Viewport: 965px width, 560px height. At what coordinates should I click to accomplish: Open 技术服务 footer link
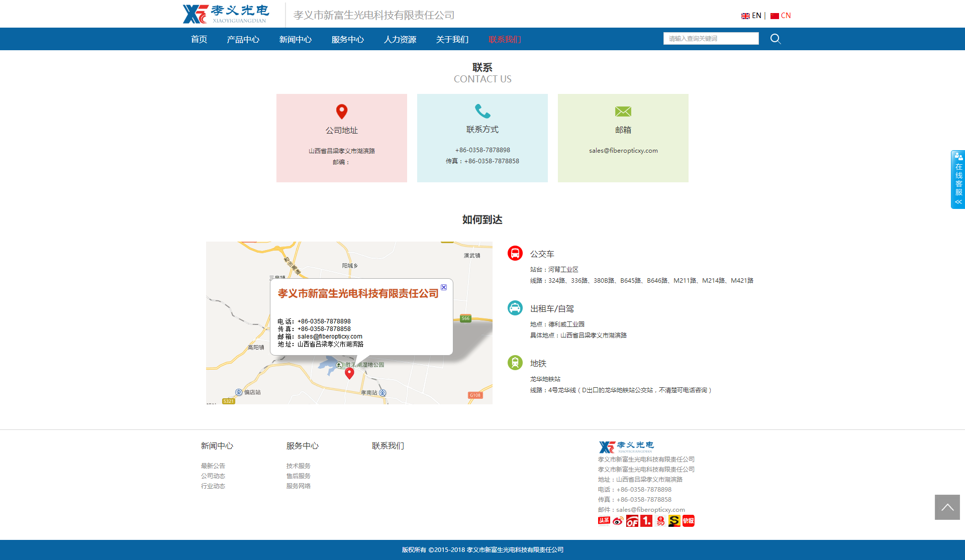[299, 466]
